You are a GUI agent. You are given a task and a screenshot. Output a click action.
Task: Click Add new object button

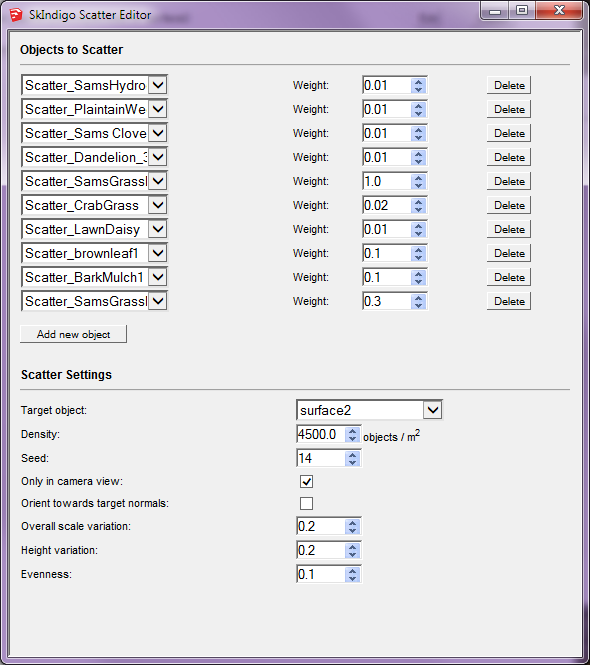[x=73, y=334]
